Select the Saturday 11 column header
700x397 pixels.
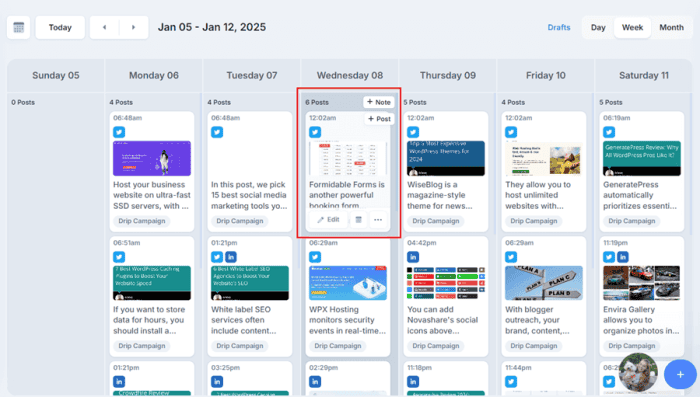click(x=644, y=75)
